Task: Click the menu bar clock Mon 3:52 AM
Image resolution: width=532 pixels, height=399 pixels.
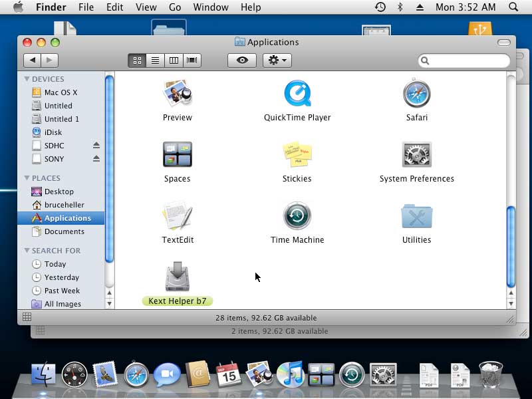Action: (x=465, y=7)
